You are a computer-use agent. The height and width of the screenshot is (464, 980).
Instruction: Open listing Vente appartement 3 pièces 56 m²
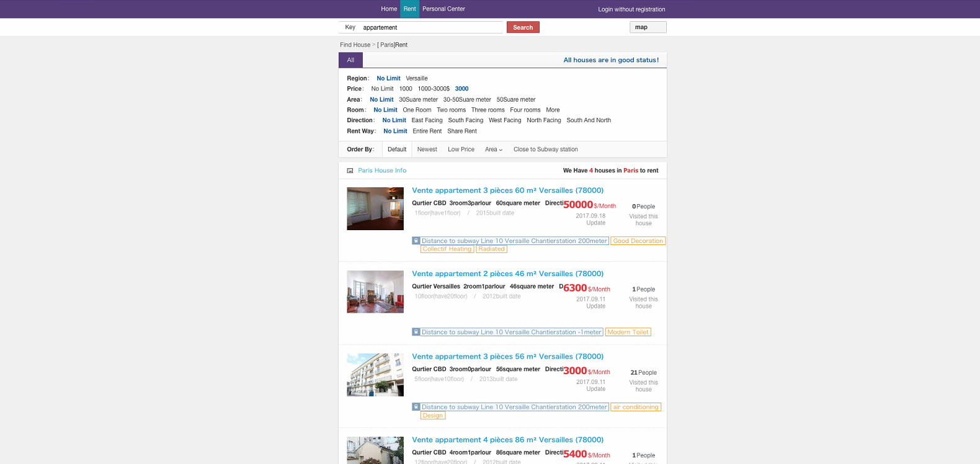click(x=507, y=357)
